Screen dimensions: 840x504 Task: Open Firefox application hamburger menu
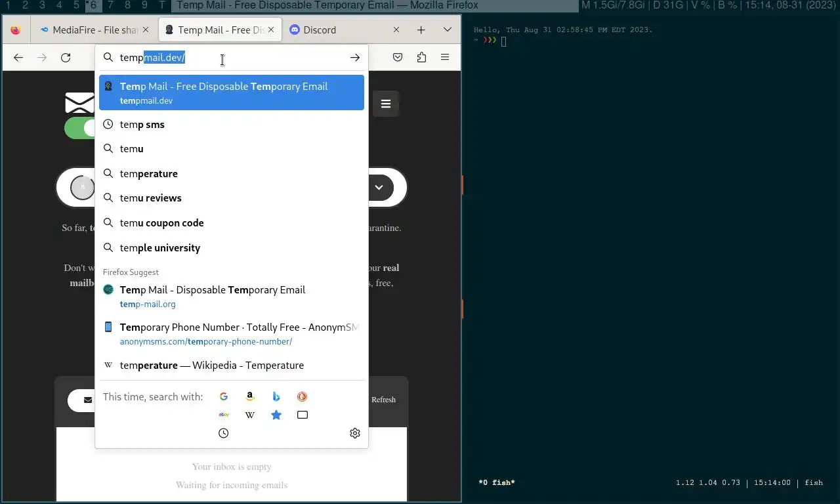coord(445,58)
